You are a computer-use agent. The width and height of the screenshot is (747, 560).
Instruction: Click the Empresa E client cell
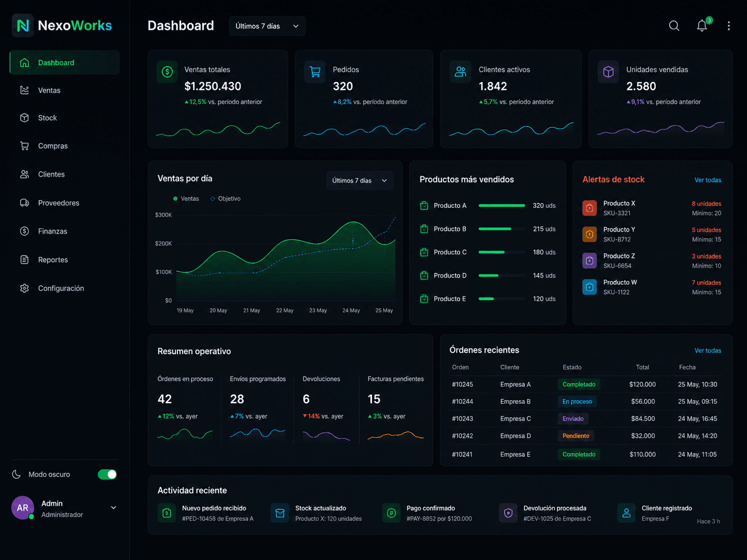[515, 454]
